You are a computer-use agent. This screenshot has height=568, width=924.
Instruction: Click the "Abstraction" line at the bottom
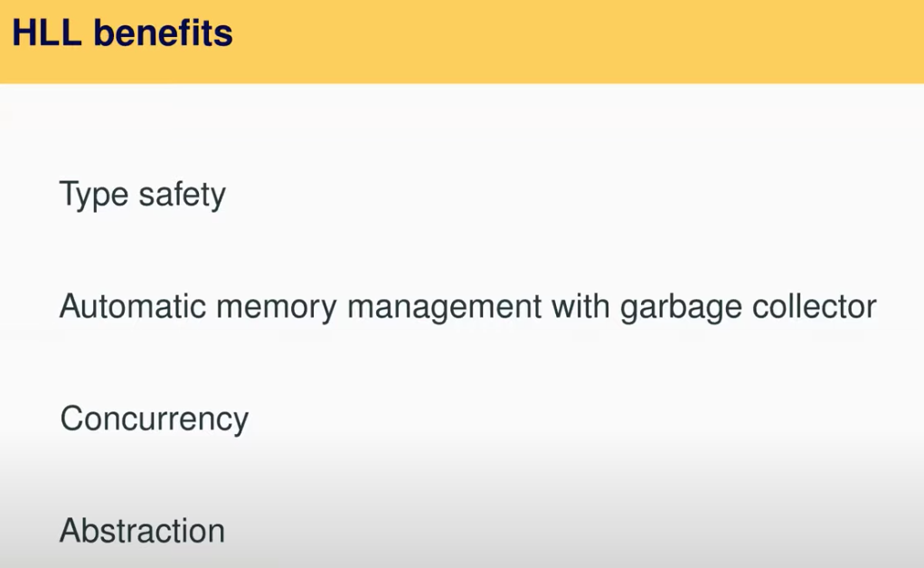pos(142,531)
